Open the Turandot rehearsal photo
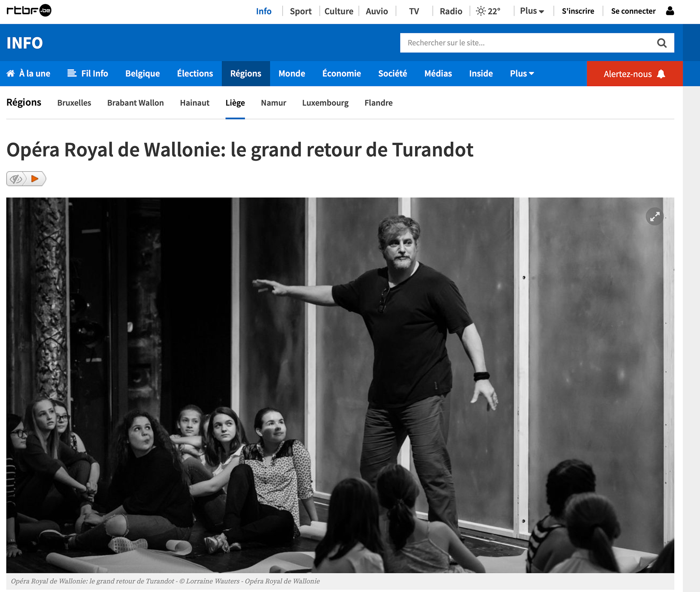The image size is (700, 592). tap(340, 385)
